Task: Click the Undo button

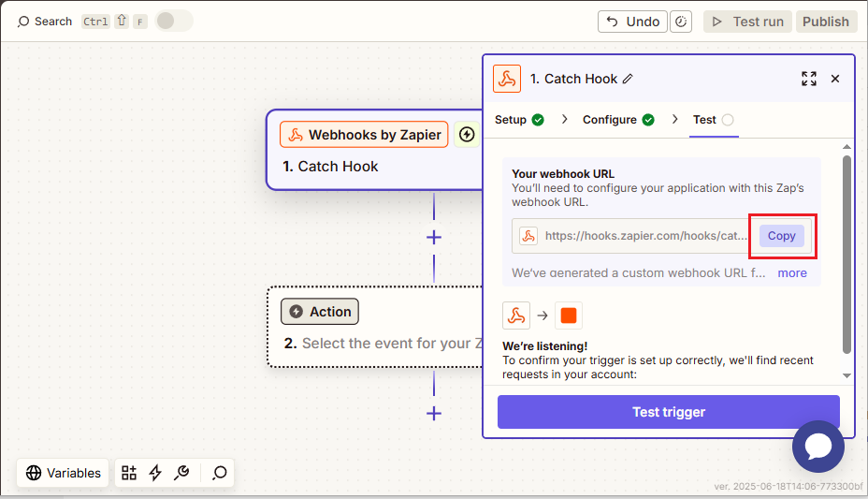Action: (632, 22)
